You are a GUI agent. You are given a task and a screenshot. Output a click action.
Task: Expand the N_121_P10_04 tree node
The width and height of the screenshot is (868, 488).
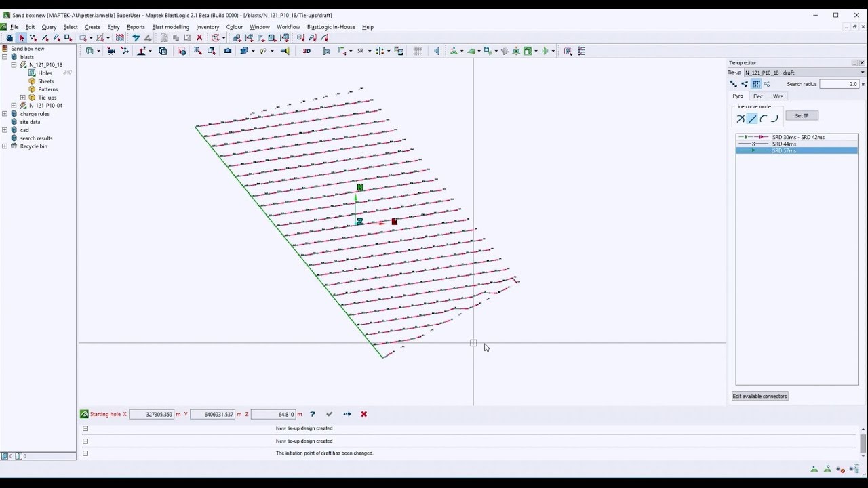14,106
